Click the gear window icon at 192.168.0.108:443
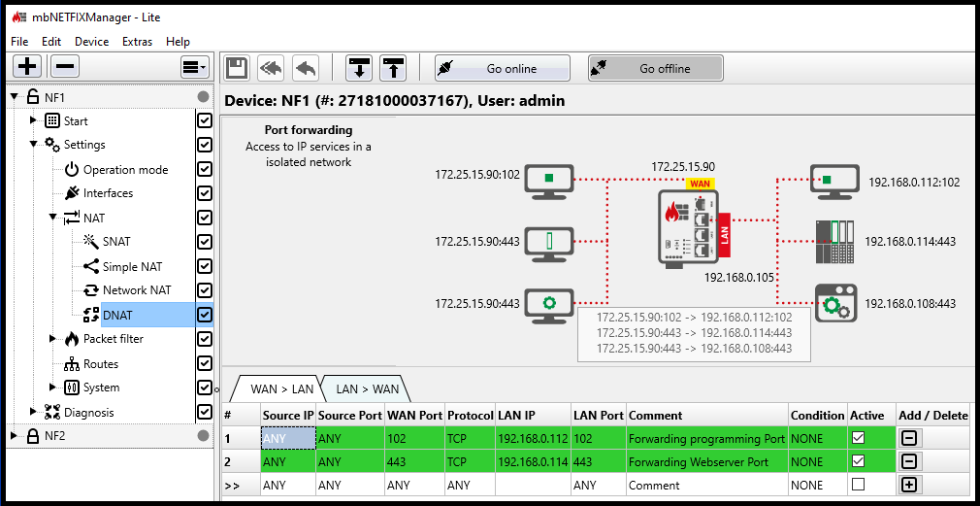Screen dimensions: 980x506 tap(835, 303)
